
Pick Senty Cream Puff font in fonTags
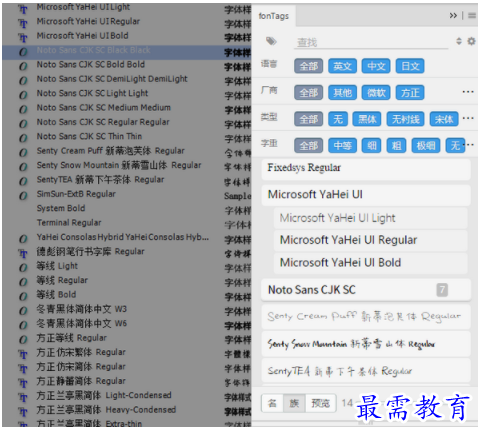(366, 316)
